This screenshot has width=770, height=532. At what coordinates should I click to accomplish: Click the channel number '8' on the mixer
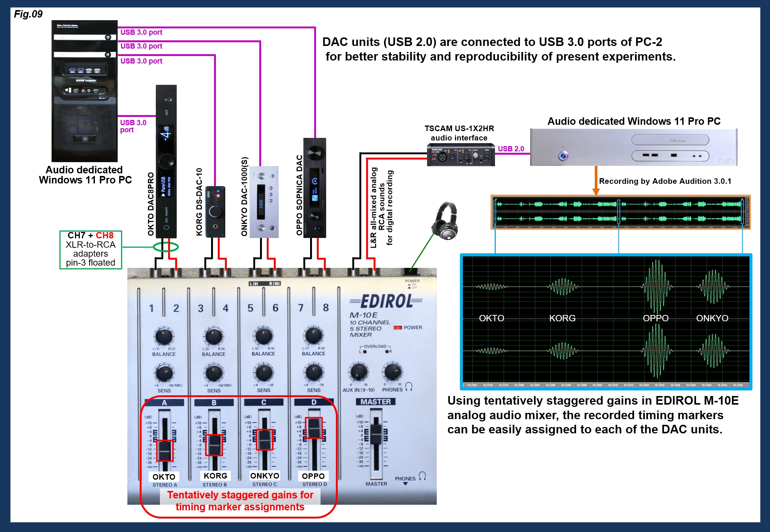326,307
